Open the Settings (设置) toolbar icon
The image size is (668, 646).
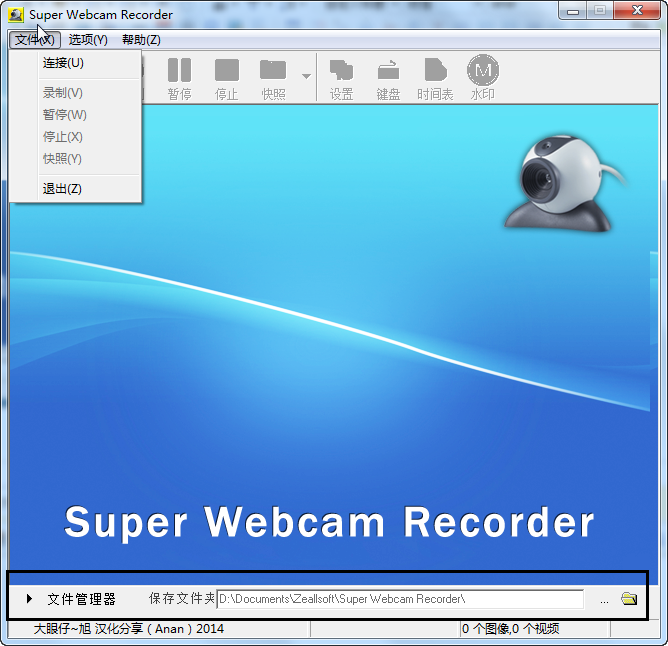click(x=341, y=79)
